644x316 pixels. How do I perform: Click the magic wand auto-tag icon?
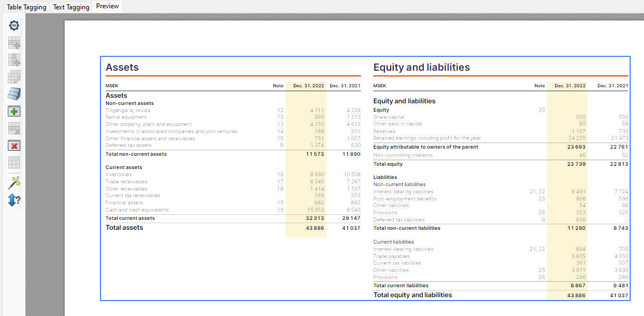[x=14, y=183]
